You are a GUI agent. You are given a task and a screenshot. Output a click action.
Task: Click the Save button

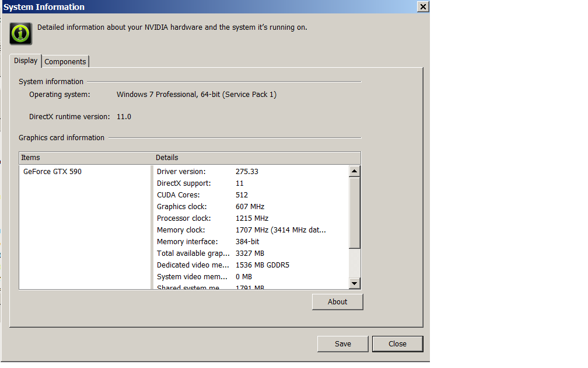coord(343,344)
